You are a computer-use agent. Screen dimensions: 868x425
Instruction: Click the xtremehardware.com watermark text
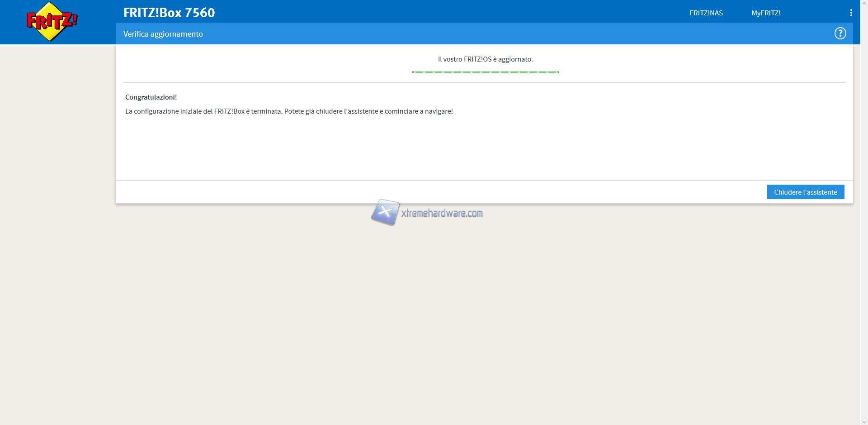point(442,213)
